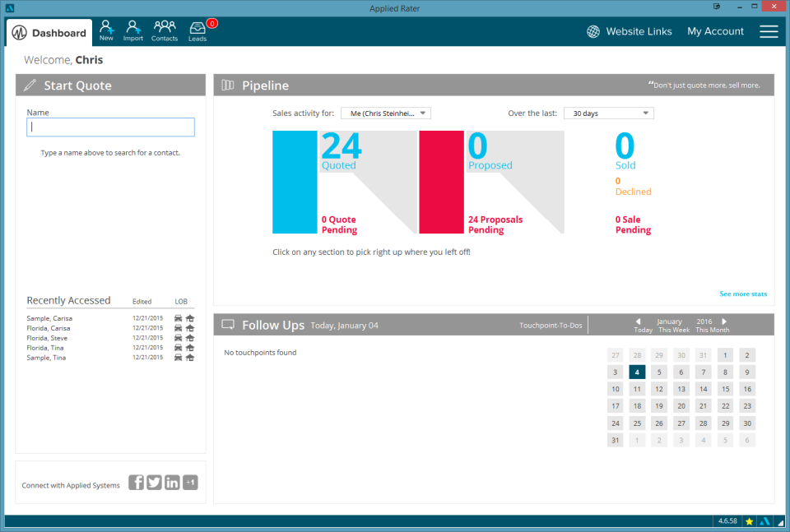790x532 pixels.
Task: Switch to the Dashboard tab
Action: [49, 33]
